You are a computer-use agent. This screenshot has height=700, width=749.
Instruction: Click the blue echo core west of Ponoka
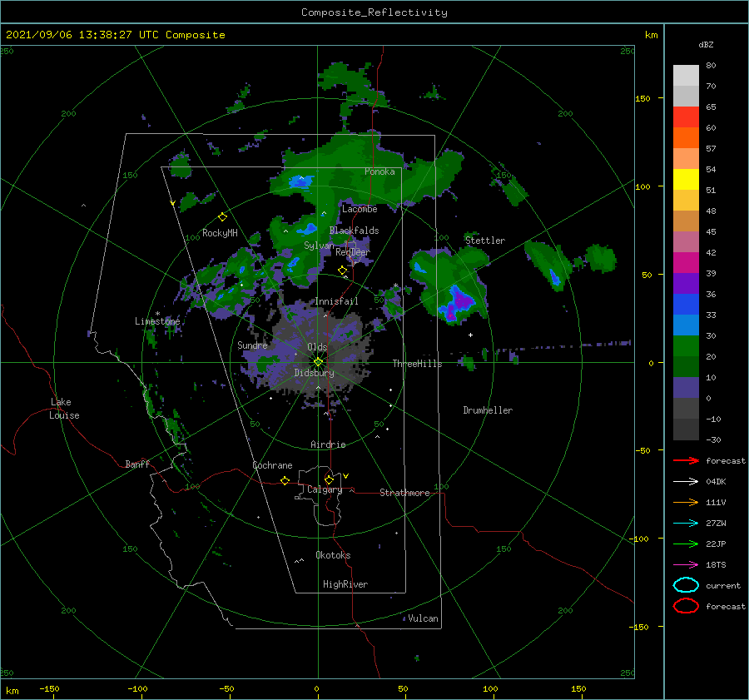[301, 181]
